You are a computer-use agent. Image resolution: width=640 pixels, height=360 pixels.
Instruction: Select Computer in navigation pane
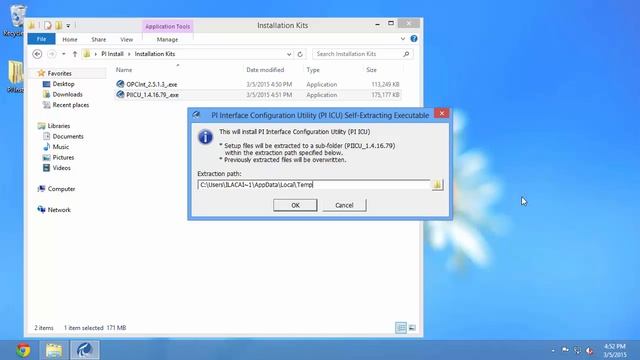(x=61, y=189)
